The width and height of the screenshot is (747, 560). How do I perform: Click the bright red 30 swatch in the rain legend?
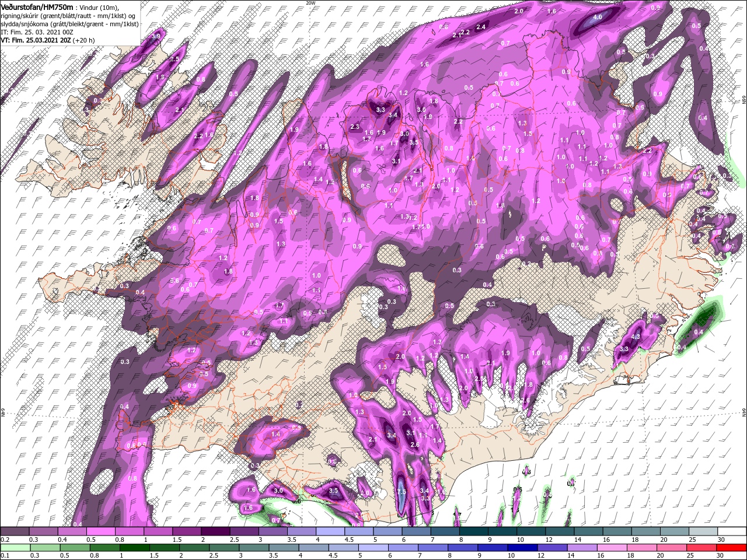point(732,547)
